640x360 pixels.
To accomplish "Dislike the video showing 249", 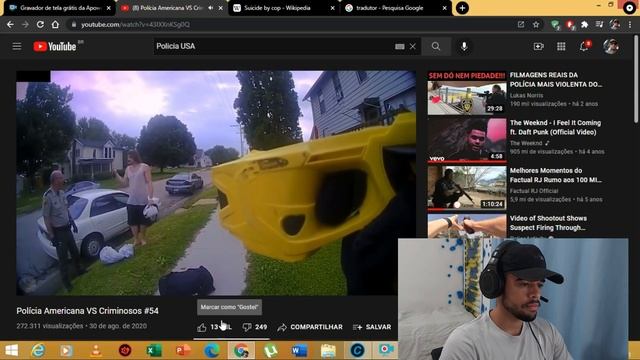I will click(x=254, y=327).
